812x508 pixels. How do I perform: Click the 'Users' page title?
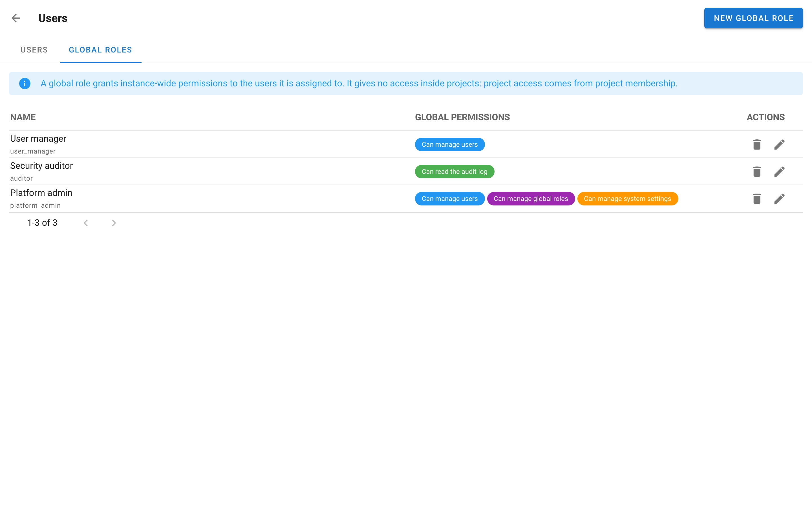coord(53,18)
